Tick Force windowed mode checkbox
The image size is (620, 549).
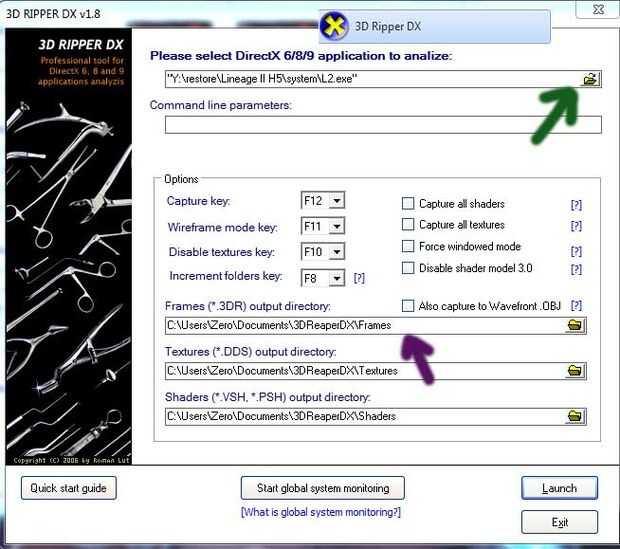408,246
